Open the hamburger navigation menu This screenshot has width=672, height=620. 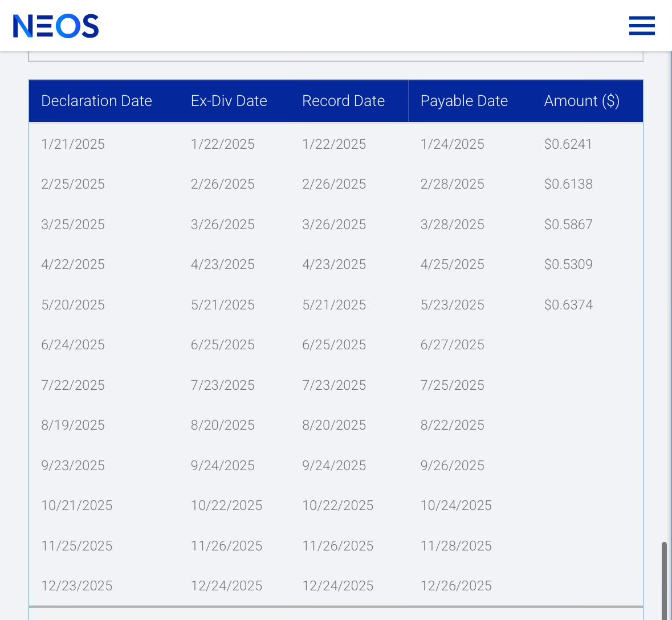click(x=642, y=26)
